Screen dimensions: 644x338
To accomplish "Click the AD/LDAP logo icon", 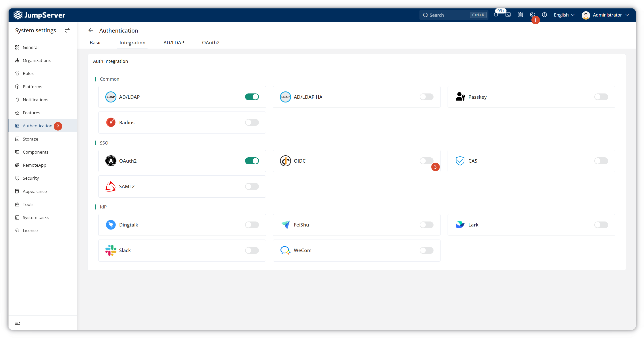I will pyautogui.click(x=111, y=97).
